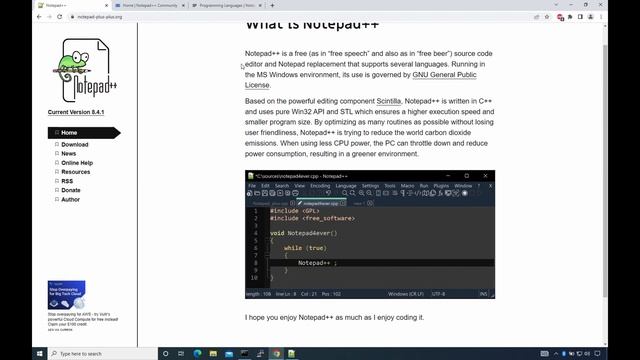Open Notepad++ app from the taskbar
The image size is (640, 360).
coord(291,353)
